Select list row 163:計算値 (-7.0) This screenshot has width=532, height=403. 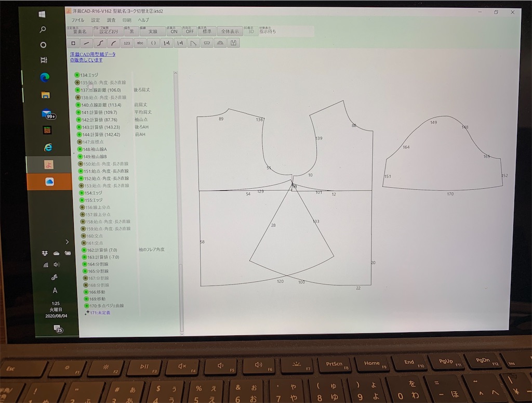tap(101, 257)
